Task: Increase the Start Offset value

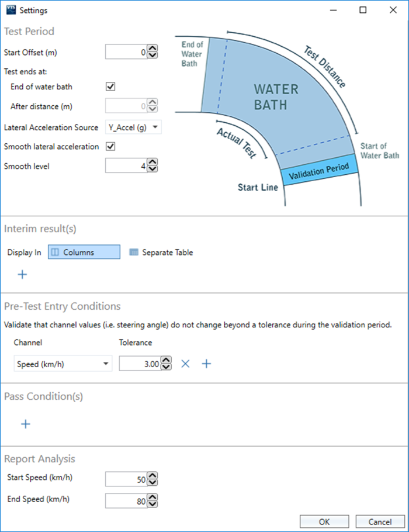Action: pyautogui.click(x=152, y=50)
